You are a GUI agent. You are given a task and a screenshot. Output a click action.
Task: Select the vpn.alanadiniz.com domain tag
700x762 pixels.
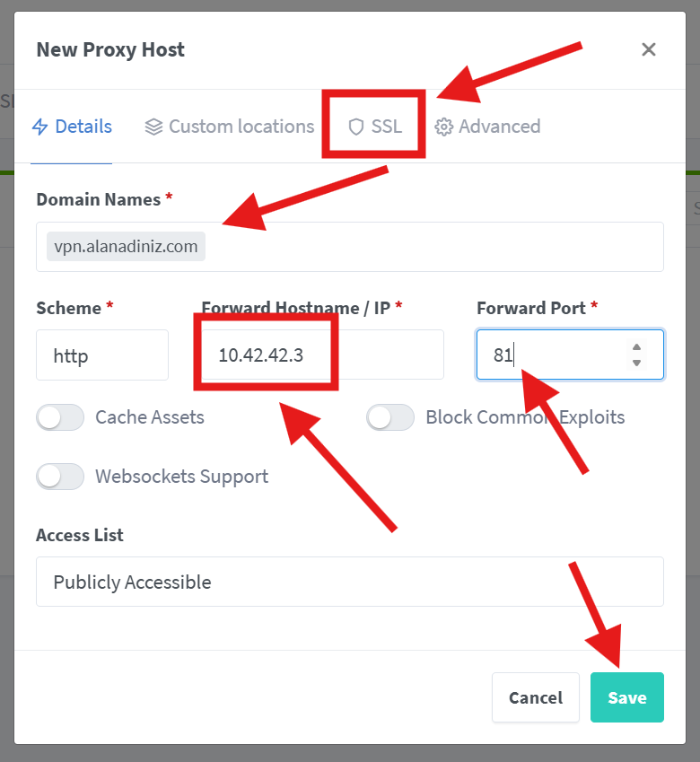pos(126,247)
